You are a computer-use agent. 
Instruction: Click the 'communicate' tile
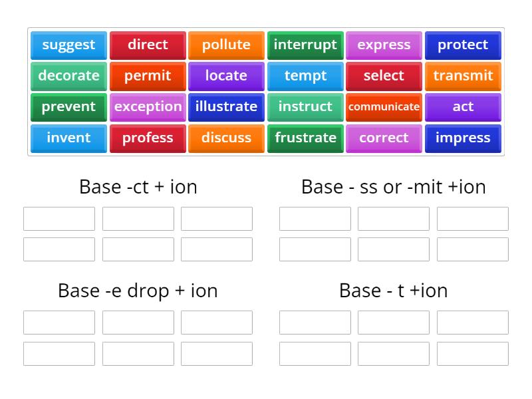click(384, 107)
